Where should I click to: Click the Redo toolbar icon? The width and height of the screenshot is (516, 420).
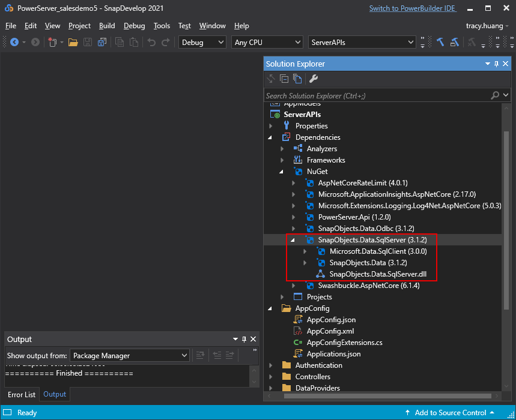point(166,42)
